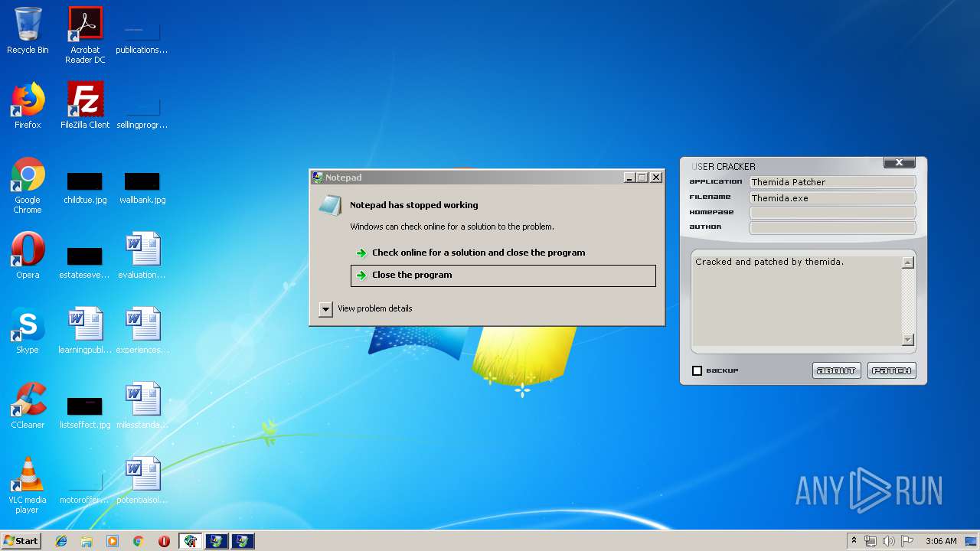The height and width of the screenshot is (551, 980).
Task: Open Chrome from the taskbar
Action: point(139,541)
